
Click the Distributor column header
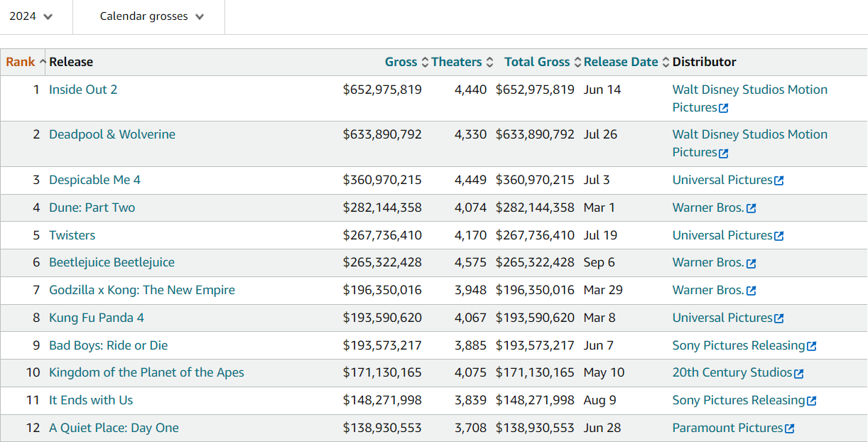pos(705,62)
